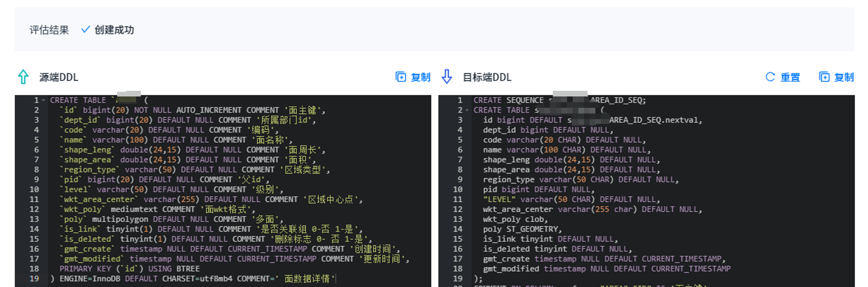
Task: Click source line `region_type` varchar(50)
Action: click(195, 170)
